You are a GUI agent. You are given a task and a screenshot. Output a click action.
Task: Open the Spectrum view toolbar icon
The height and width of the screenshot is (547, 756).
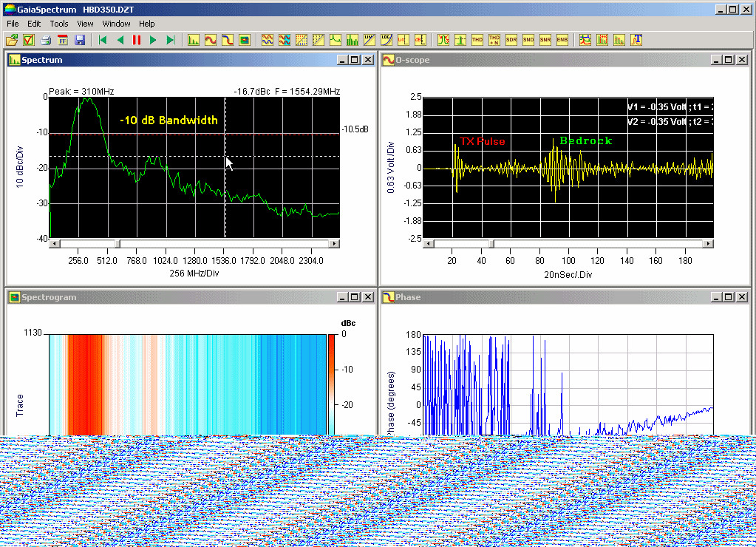193,40
